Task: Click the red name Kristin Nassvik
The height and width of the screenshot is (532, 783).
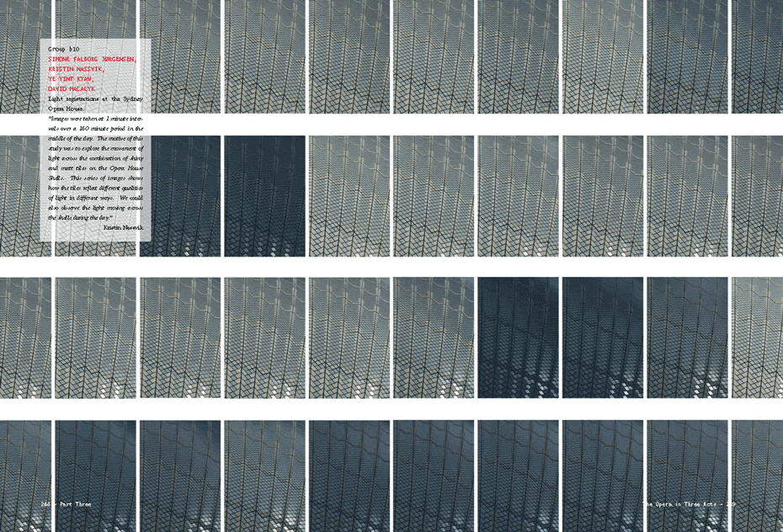Action: coord(76,70)
